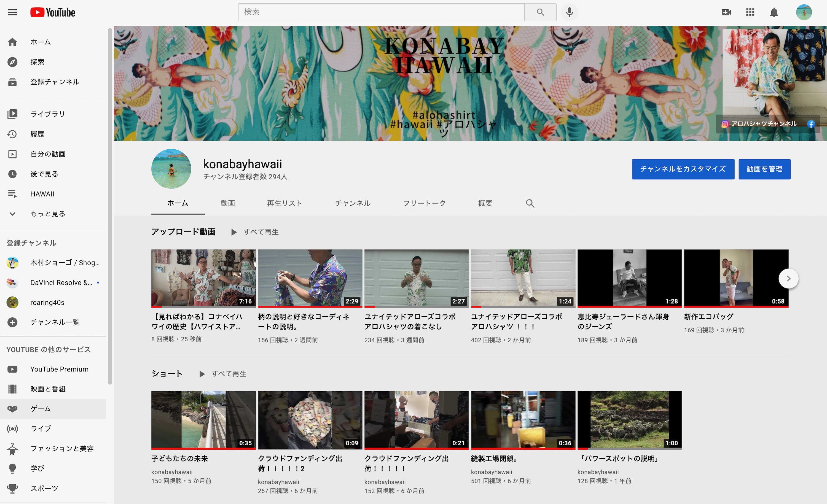Click the voice search microphone icon

point(569,12)
